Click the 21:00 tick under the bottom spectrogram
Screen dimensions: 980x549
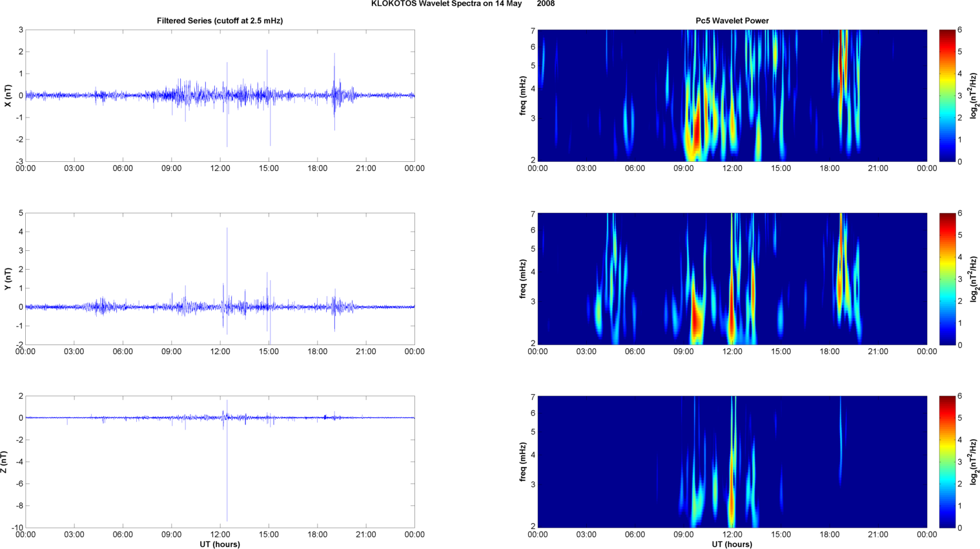click(878, 534)
